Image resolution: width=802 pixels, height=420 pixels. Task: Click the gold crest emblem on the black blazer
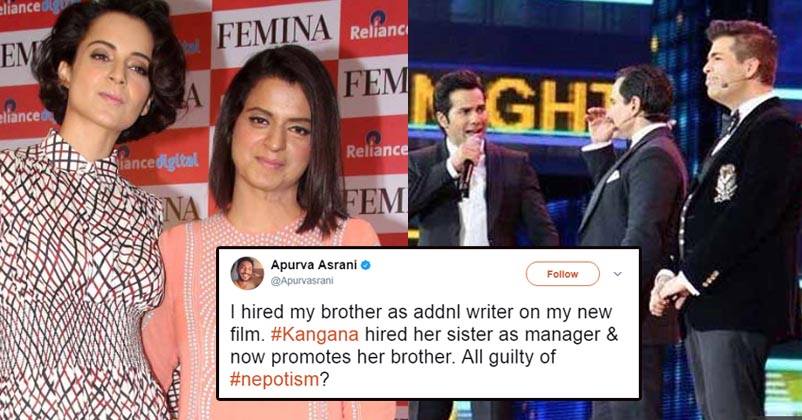point(725,183)
